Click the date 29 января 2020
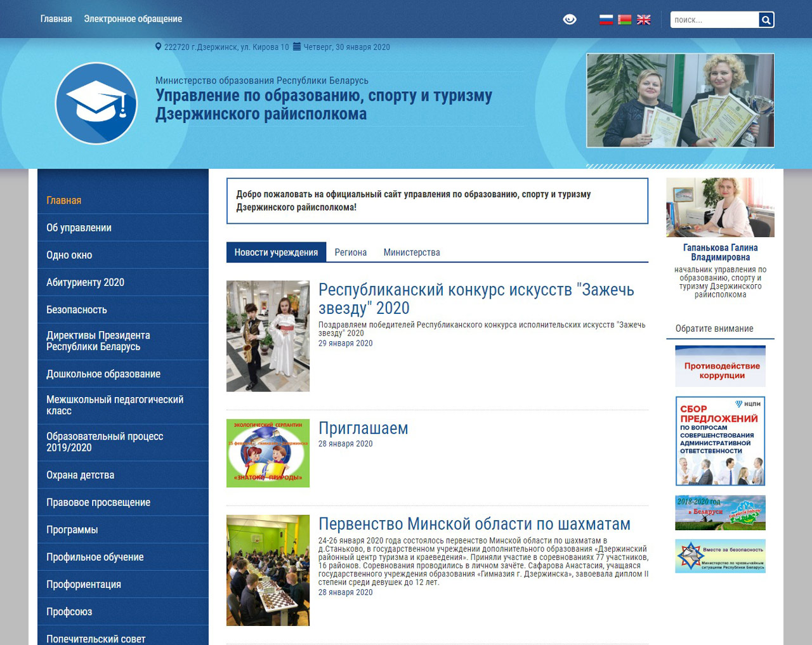 point(345,343)
